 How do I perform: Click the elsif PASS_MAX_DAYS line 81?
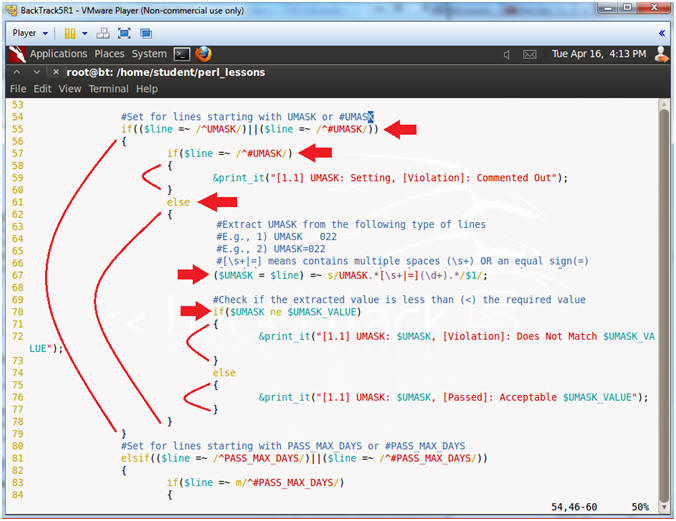pos(304,458)
